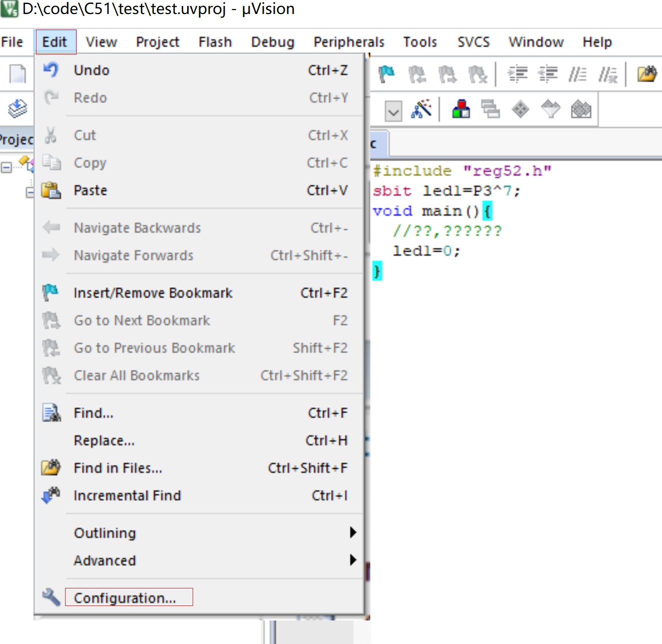Collapse the top project tree node
The image size is (662, 644).
pyautogui.click(x=6, y=167)
